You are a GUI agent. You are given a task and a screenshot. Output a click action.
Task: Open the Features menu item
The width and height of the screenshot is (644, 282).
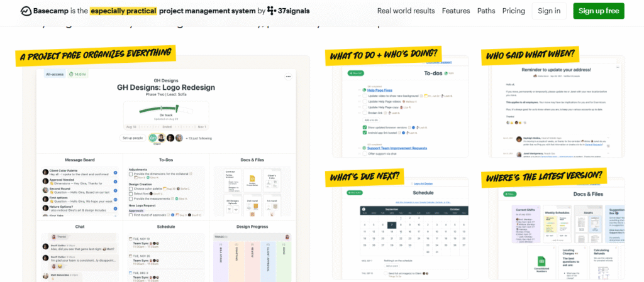[456, 11]
